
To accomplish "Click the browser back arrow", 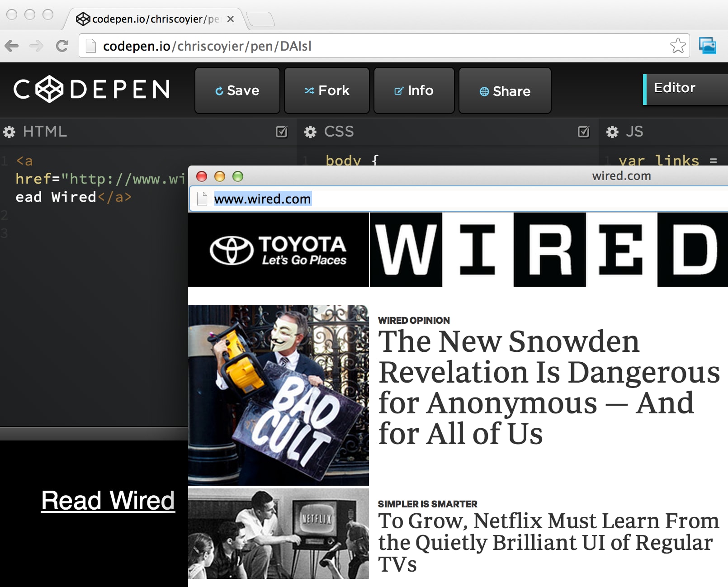I will coord(12,46).
